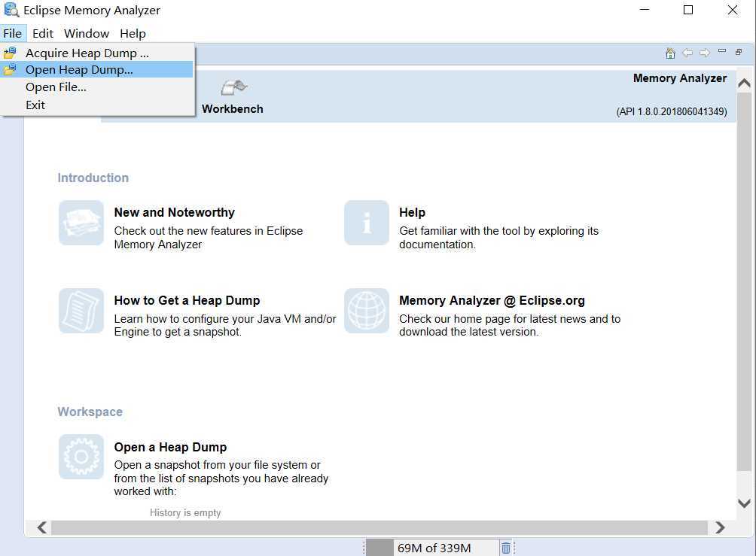Minimize the welcome view panel
Viewport: 756px width, 556px height.
pos(722,50)
